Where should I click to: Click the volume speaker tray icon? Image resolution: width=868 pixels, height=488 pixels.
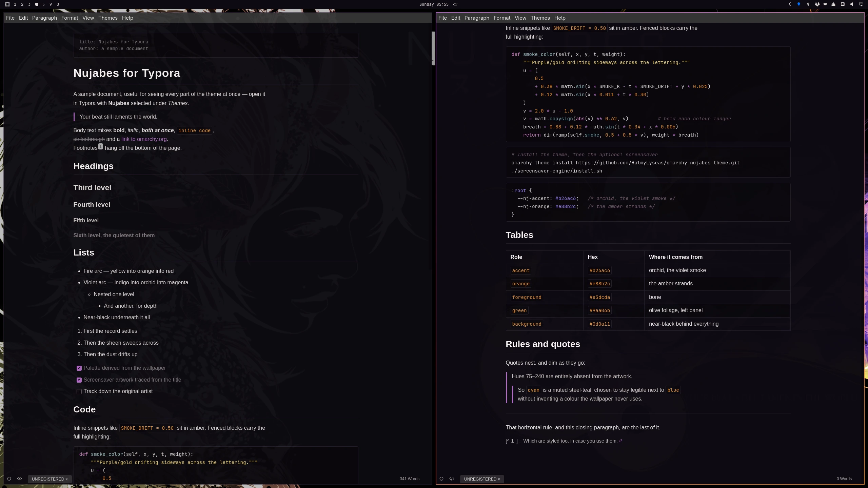(852, 4)
